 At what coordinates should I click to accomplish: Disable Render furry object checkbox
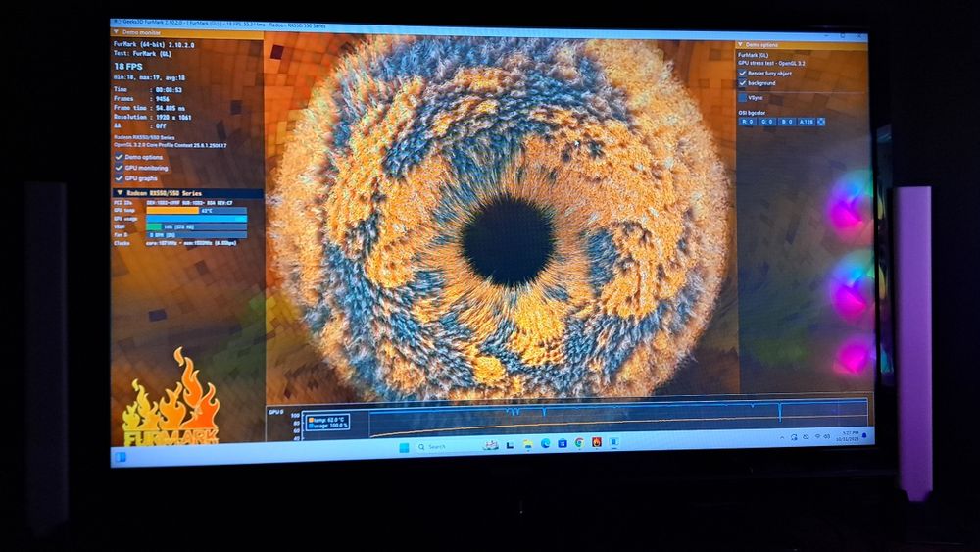[x=743, y=74]
